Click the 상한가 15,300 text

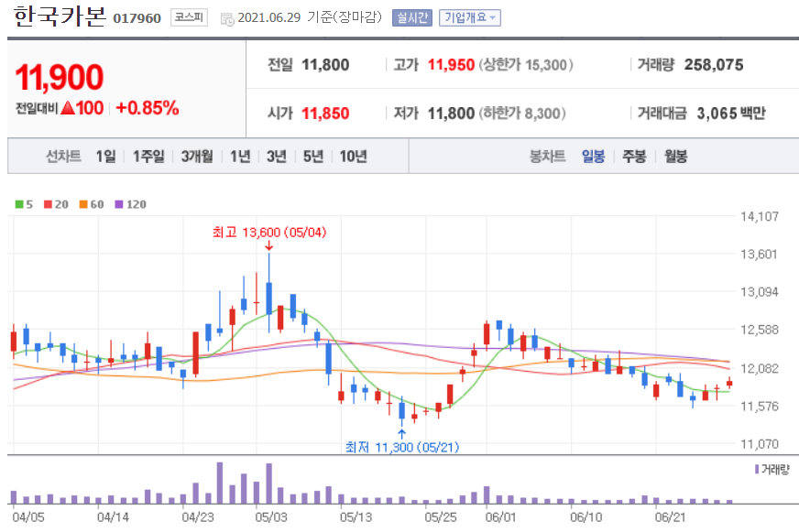[x=526, y=65]
